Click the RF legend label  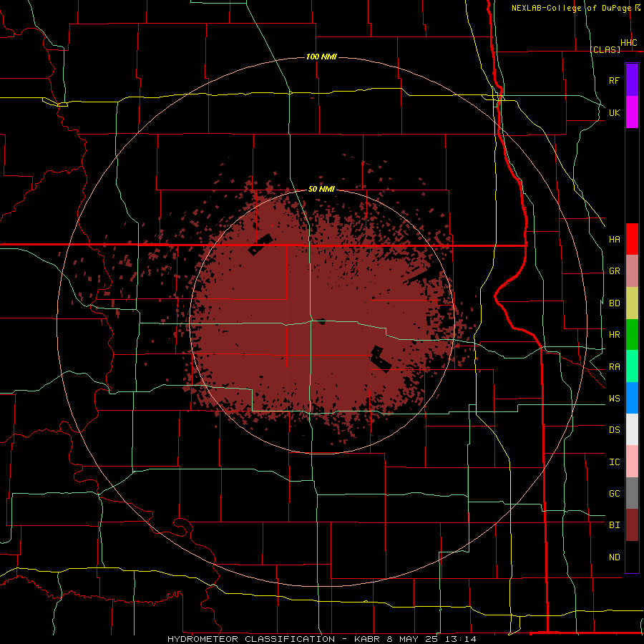pos(614,80)
